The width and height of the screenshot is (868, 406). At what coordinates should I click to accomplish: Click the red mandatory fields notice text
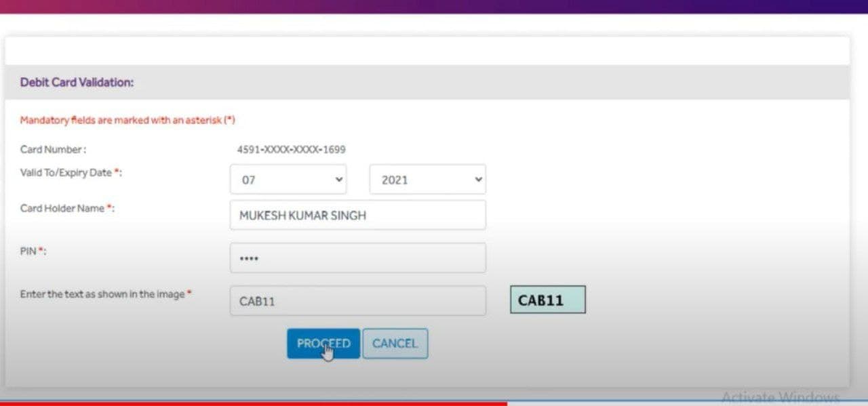[x=127, y=120]
